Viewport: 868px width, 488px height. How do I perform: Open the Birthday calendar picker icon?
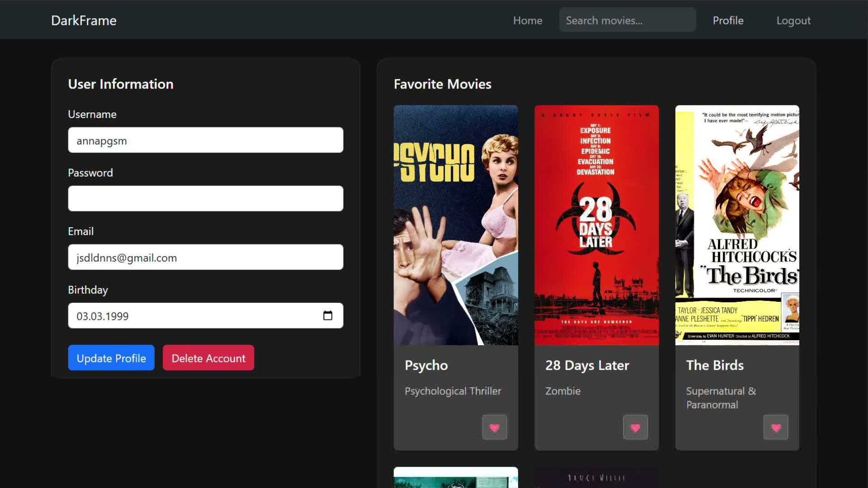coord(328,315)
